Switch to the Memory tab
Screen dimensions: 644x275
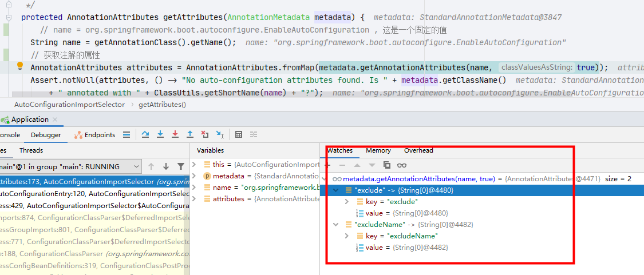[378, 150]
